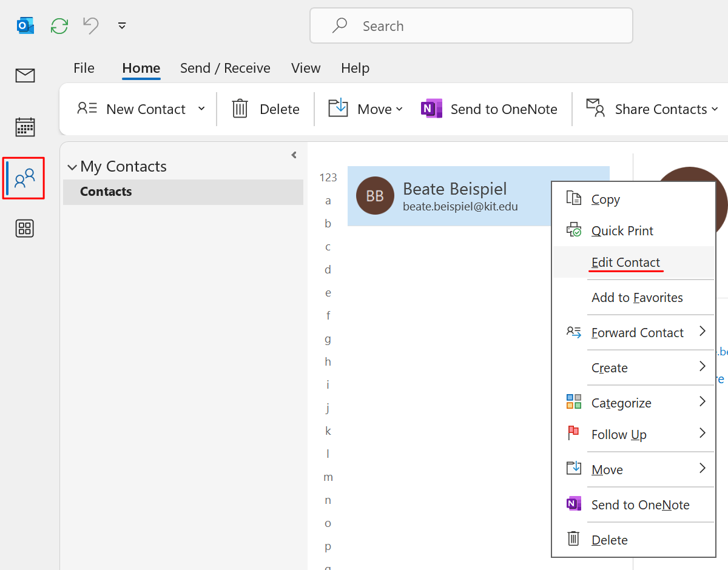Open the Send / Receive tab
This screenshot has height=570, width=728.
tap(225, 68)
